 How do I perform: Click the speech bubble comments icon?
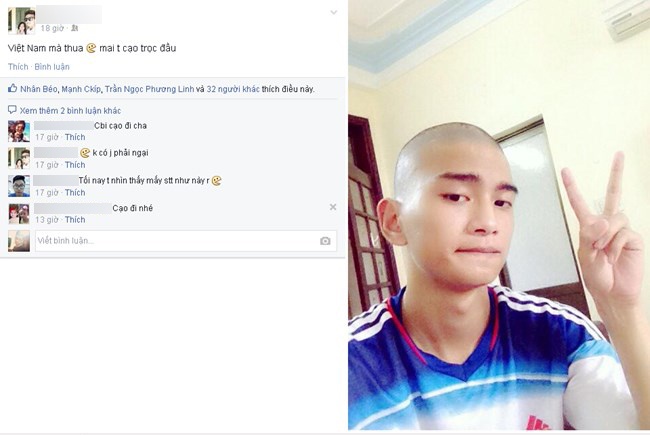click(x=12, y=109)
